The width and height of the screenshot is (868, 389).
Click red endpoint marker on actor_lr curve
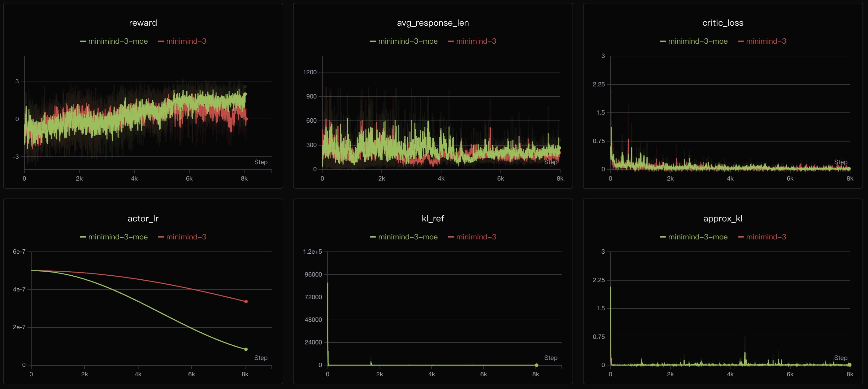click(246, 302)
